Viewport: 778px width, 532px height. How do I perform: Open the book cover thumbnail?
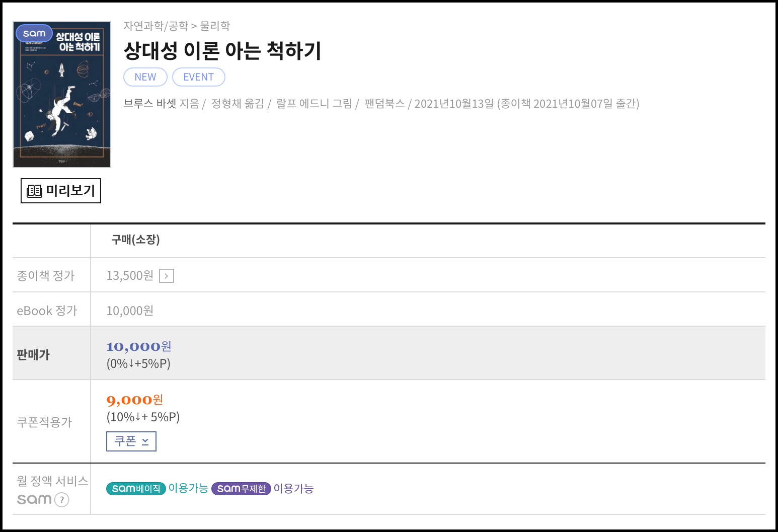point(62,95)
